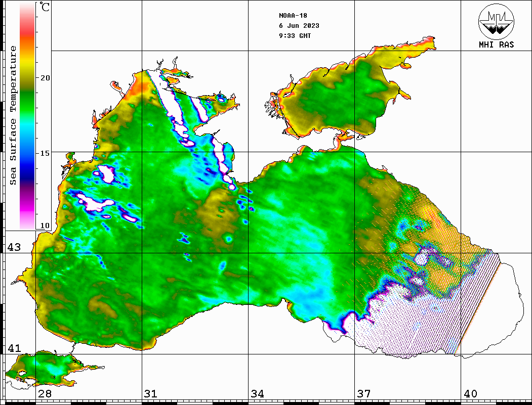
Task: Click longitude label '28'
Action: click(x=45, y=394)
